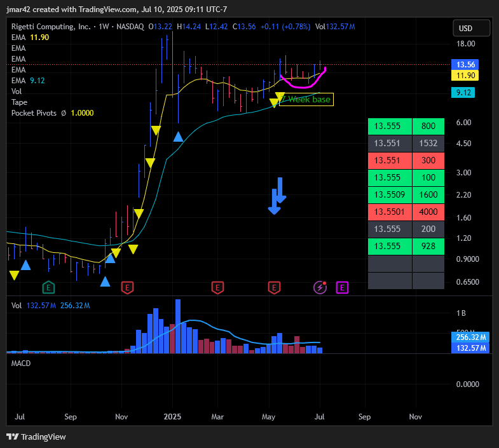Click the 1 B volume axis label

pyautogui.click(x=461, y=313)
